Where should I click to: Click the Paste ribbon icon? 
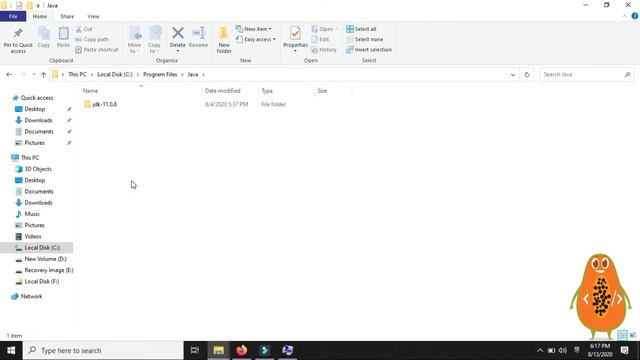point(63,33)
